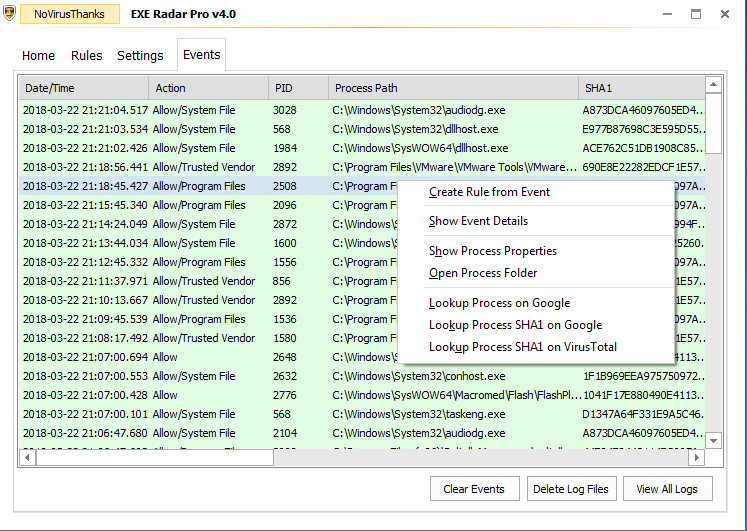Image resolution: width=747 pixels, height=531 pixels.
Task: Select SHA1 value starting E977B87698C3E595D55
Action: click(x=643, y=129)
